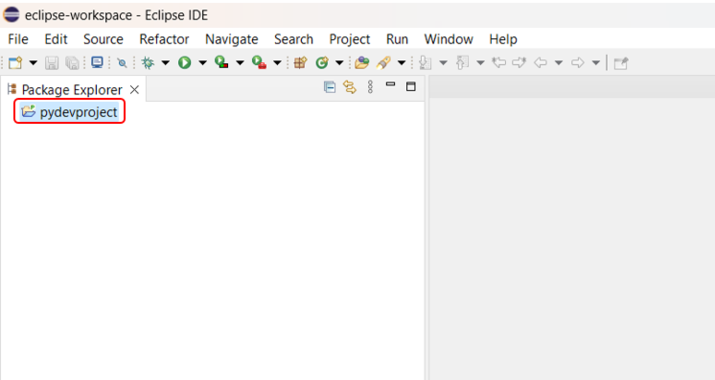Open the Run menu
715x380 pixels.
(397, 39)
